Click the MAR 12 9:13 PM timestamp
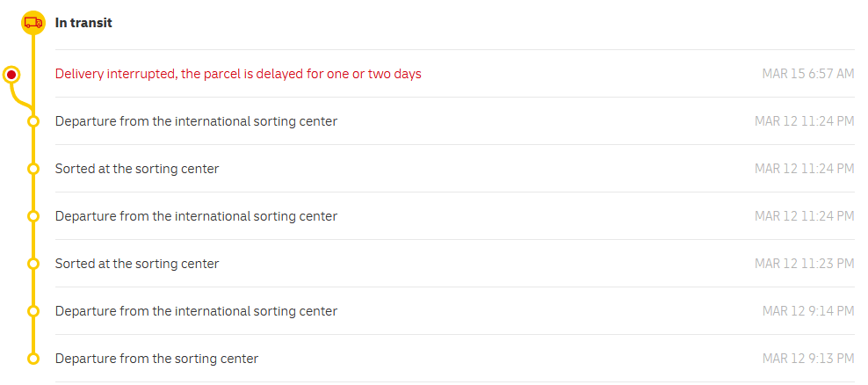868x385 pixels. point(807,359)
